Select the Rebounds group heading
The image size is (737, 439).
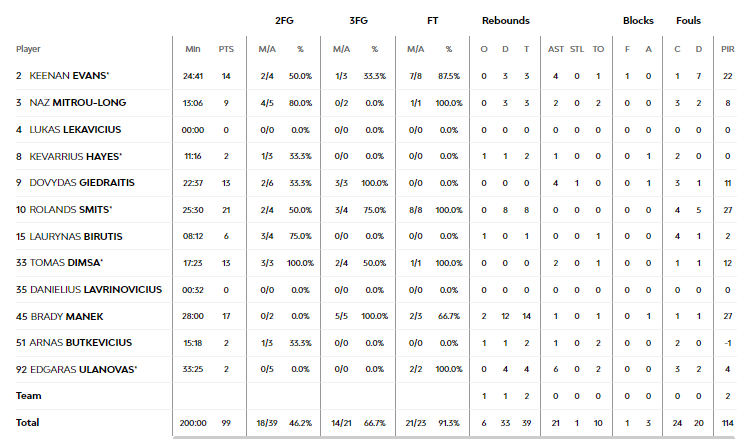[506, 21]
